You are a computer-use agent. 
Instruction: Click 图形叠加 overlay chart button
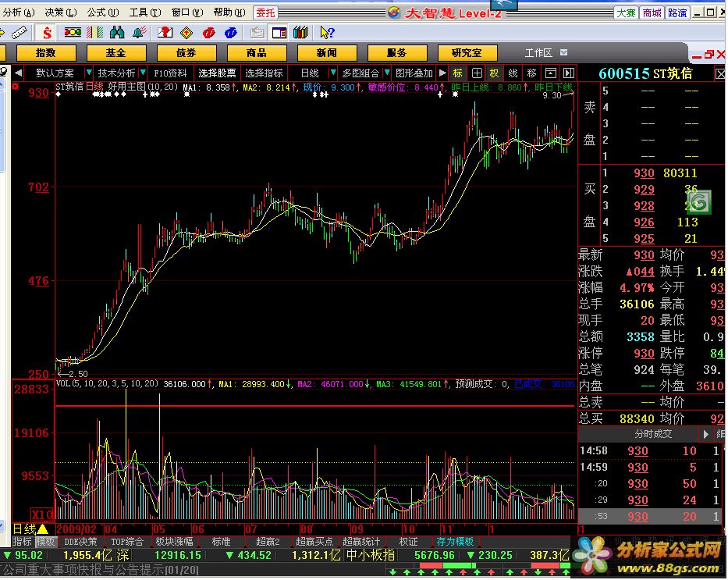click(x=414, y=73)
